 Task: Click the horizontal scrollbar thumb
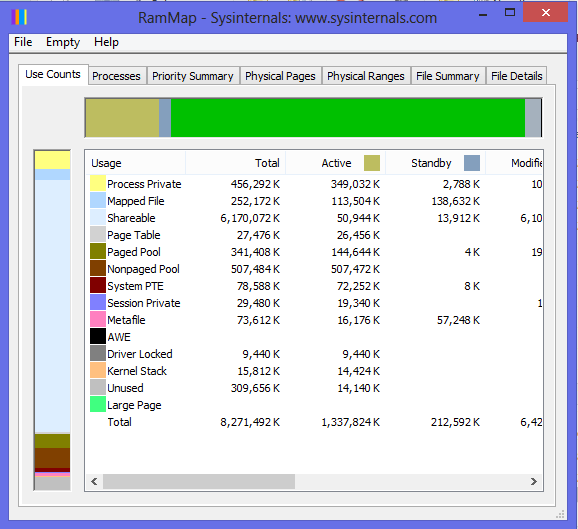point(199,481)
